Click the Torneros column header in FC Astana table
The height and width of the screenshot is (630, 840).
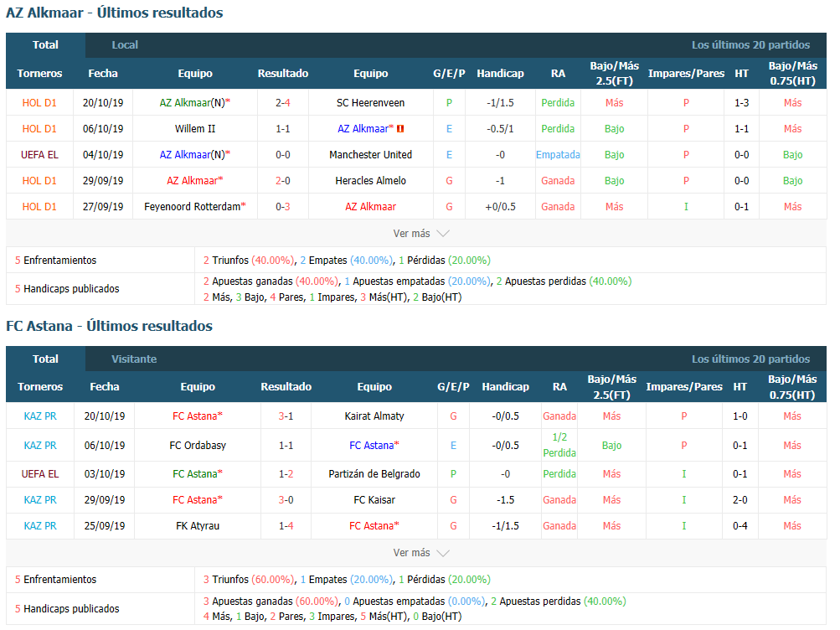(40, 387)
